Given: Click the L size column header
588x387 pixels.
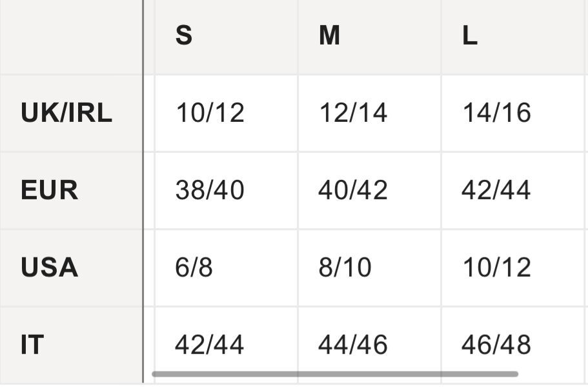Looking at the screenshot, I should 470,36.
